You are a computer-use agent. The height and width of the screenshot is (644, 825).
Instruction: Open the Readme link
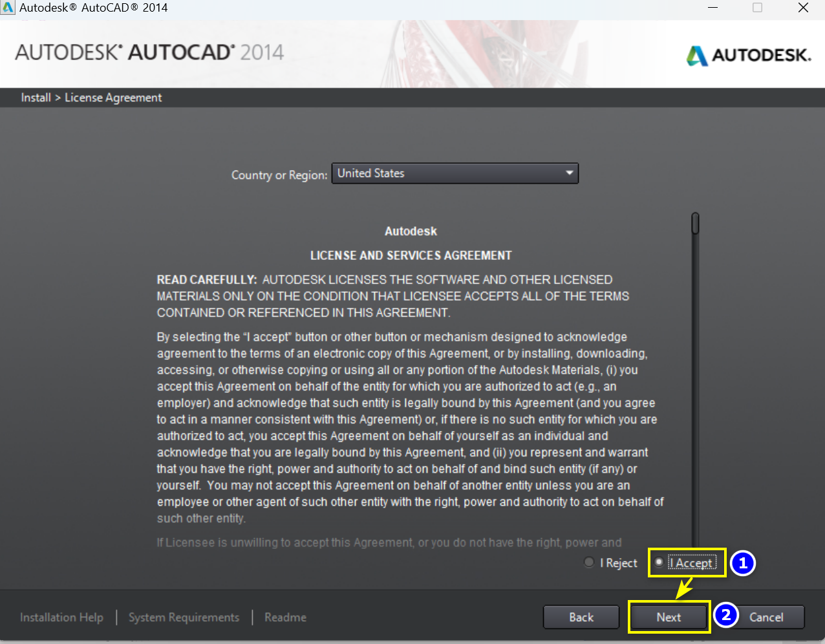click(x=285, y=617)
